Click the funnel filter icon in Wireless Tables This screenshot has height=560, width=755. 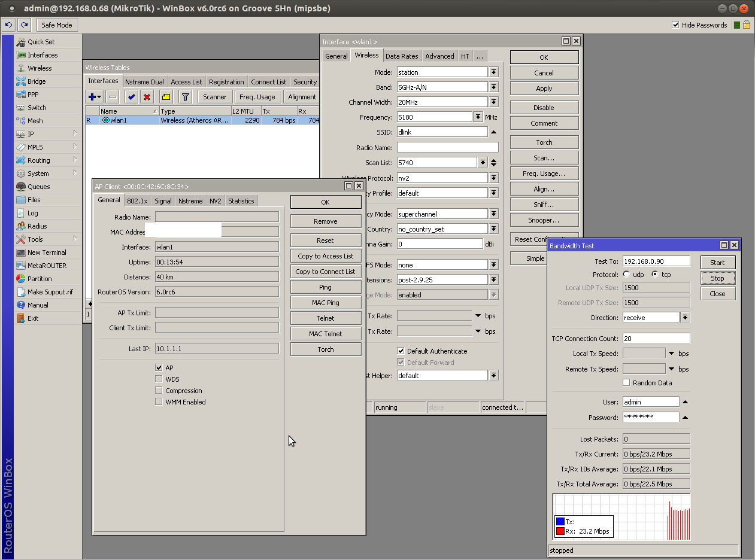[x=186, y=97]
